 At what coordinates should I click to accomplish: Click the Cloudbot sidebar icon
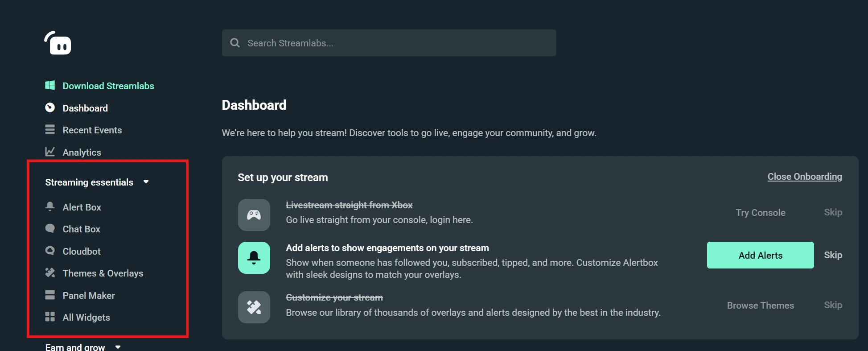pos(50,251)
